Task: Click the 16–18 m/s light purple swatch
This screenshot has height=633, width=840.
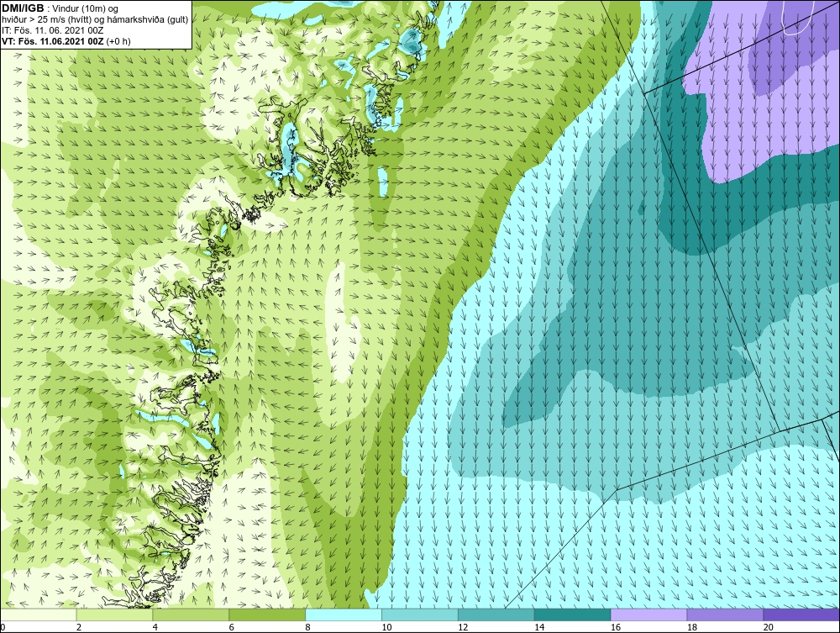Action: 648,615
